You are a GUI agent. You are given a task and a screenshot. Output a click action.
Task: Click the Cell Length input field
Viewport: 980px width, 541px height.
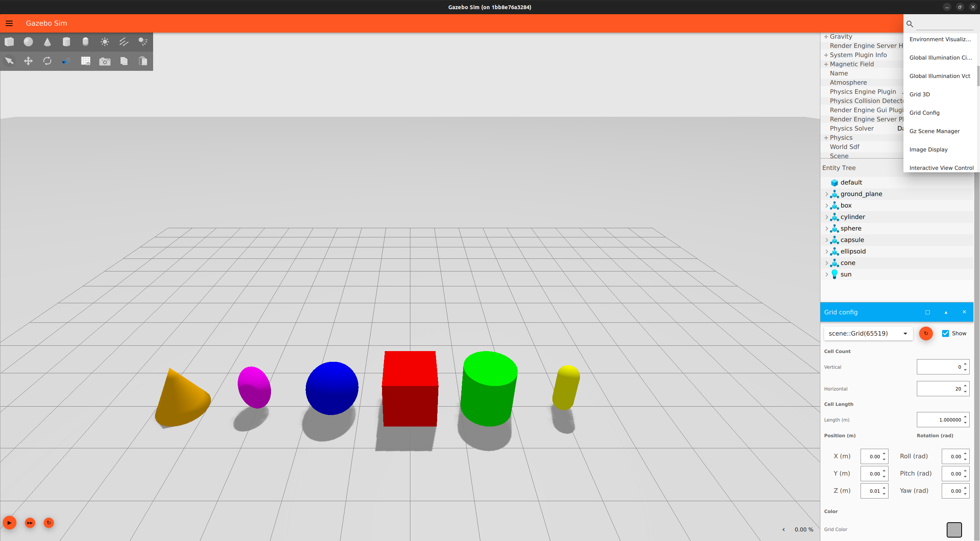(x=940, y=419)
